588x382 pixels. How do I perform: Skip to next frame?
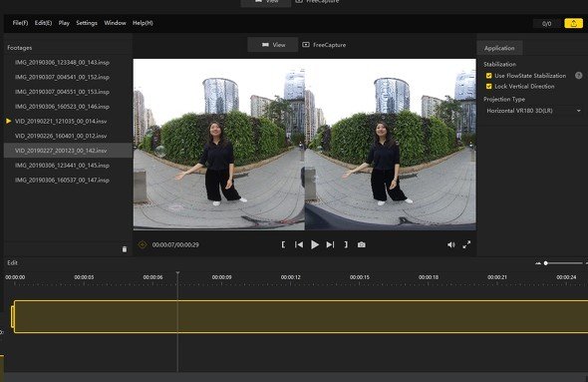[330, 245]
